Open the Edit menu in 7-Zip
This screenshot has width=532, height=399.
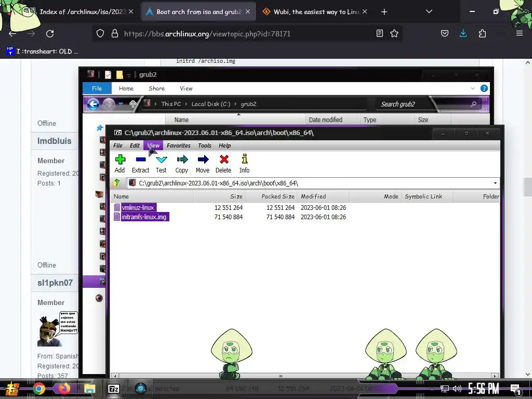click(135, 145)
